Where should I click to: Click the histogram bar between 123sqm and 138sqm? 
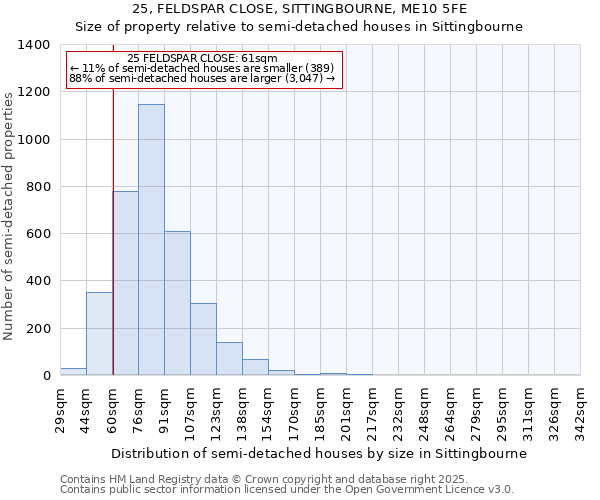(x=230, y=358)
